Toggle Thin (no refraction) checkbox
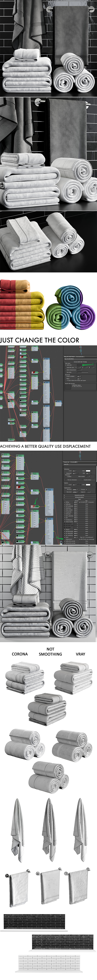The width and height of the screenshot is (97, 980). [x=66, y=480]
